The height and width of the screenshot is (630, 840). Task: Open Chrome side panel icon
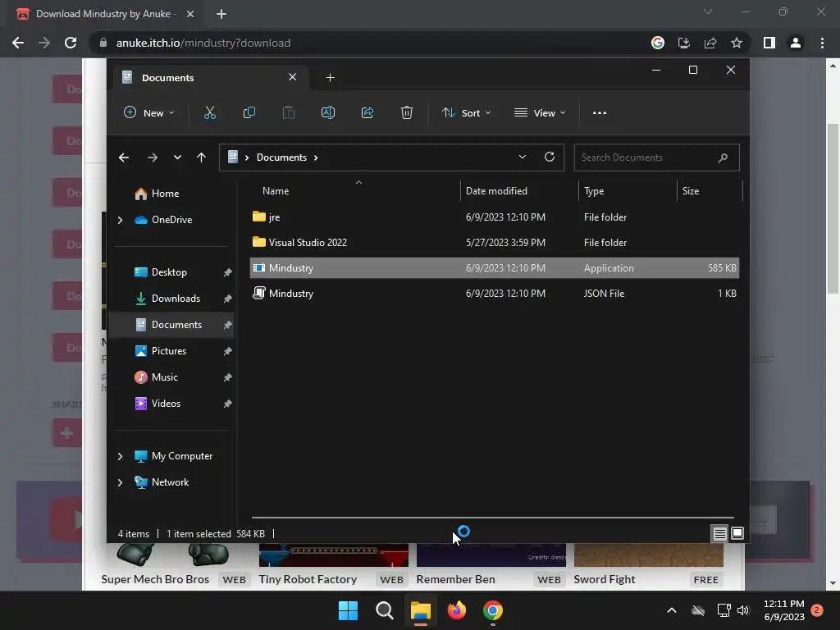(769, 43)
